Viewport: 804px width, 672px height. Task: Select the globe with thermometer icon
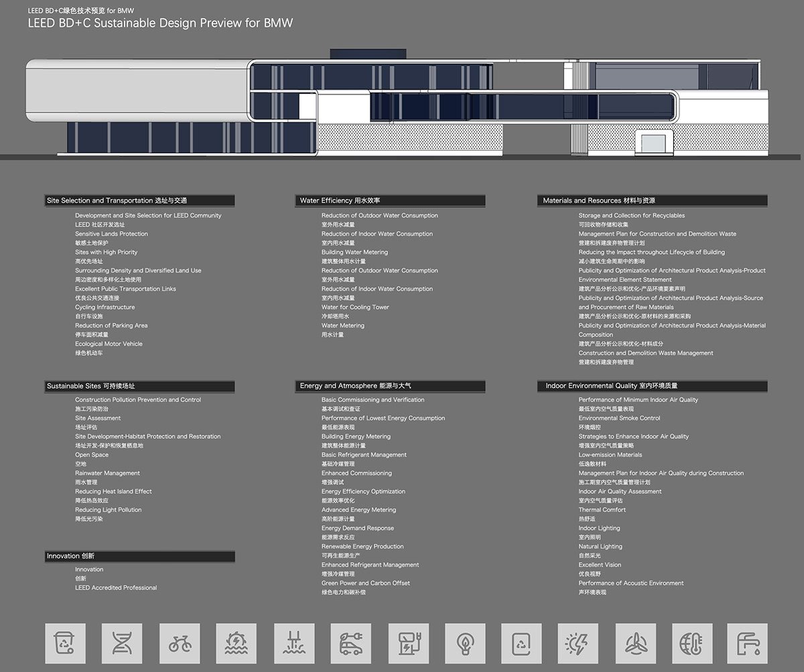pos(691,643)
